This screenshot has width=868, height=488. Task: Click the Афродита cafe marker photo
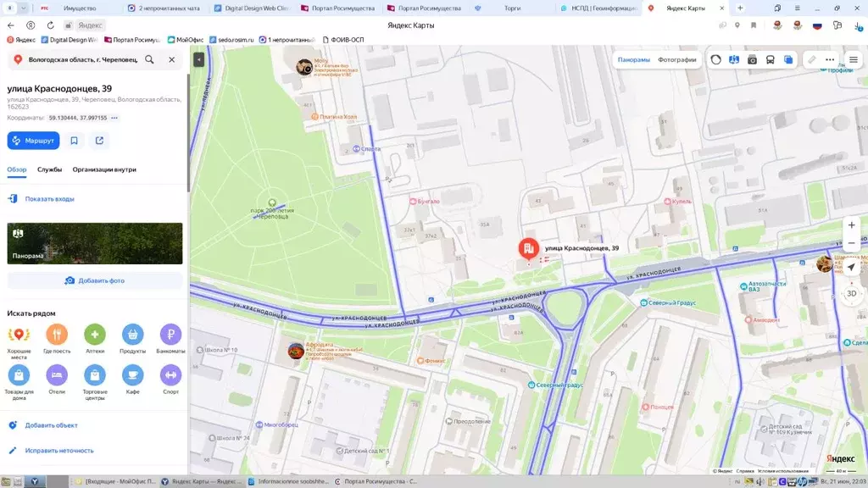tap(296, 350)
